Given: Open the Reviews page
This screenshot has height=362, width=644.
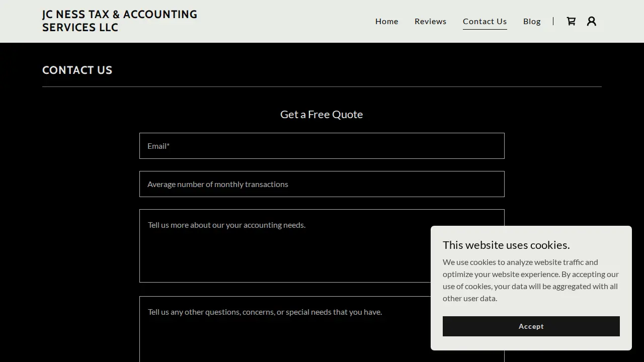Looking at the screenshot, I should pyautogui.click(x=431, y=21).
